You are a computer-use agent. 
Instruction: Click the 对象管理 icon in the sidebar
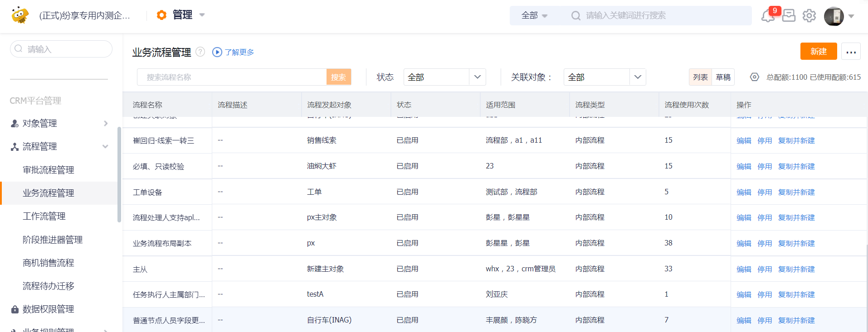[x=15, y=123]
